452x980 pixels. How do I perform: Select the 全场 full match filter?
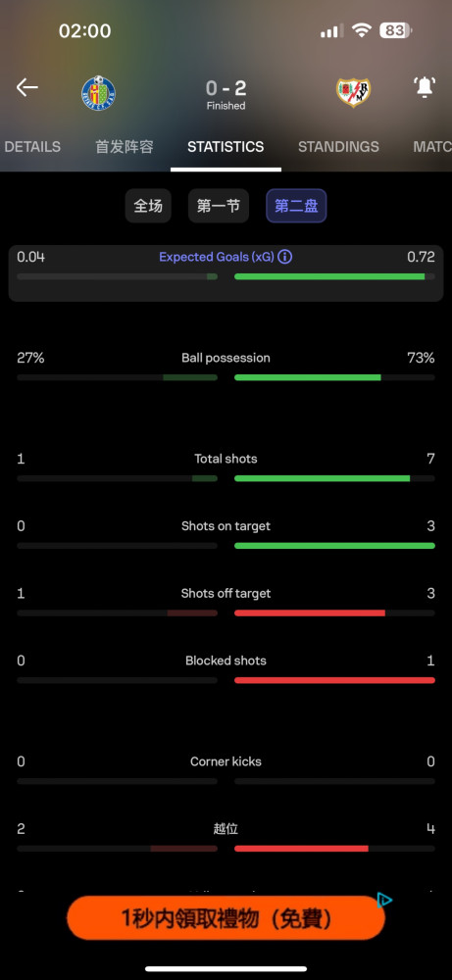[x=148, y=206]
